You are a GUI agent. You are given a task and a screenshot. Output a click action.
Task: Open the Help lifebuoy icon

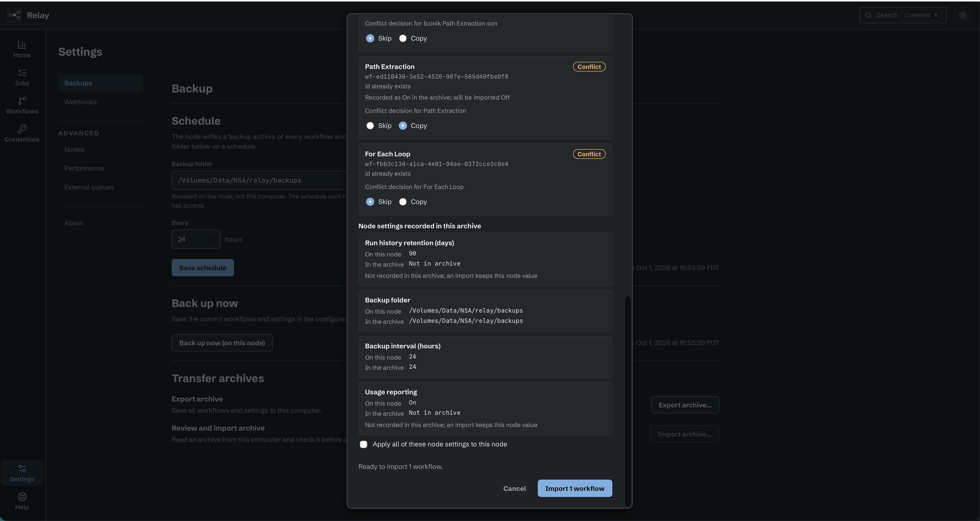[x=22, y=497]
